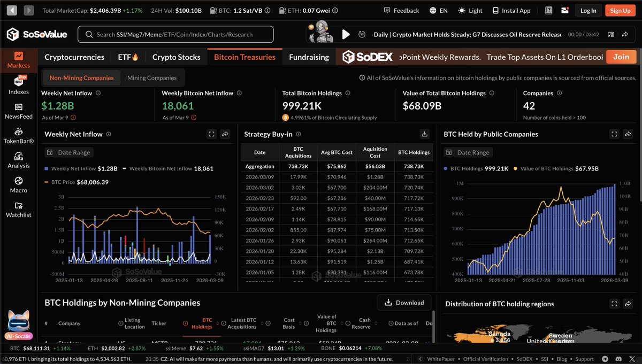Screen dimensions: 642x364
Task: Open the NewsFeed sidebar section
Action: (19, 111)
